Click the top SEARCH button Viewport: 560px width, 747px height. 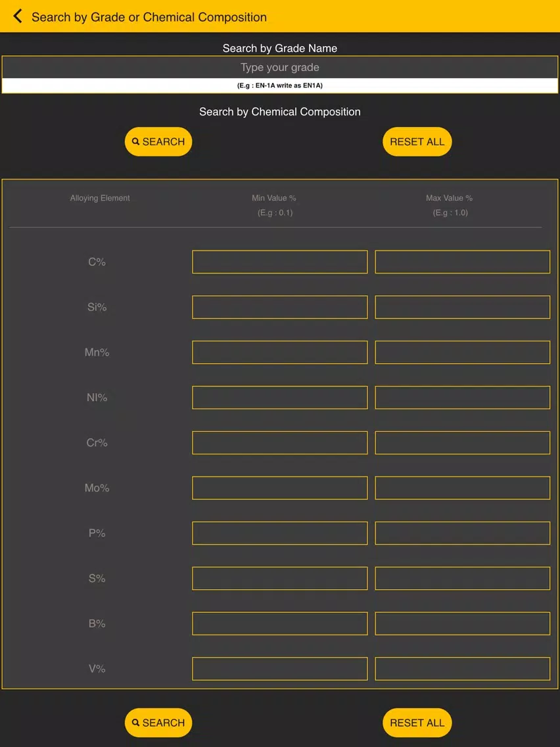[158, 141]
